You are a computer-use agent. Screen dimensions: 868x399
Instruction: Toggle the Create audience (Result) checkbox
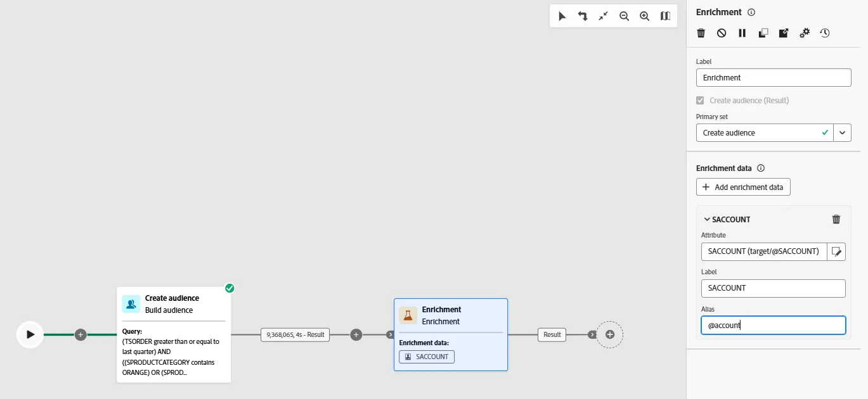tap(700, 101)
